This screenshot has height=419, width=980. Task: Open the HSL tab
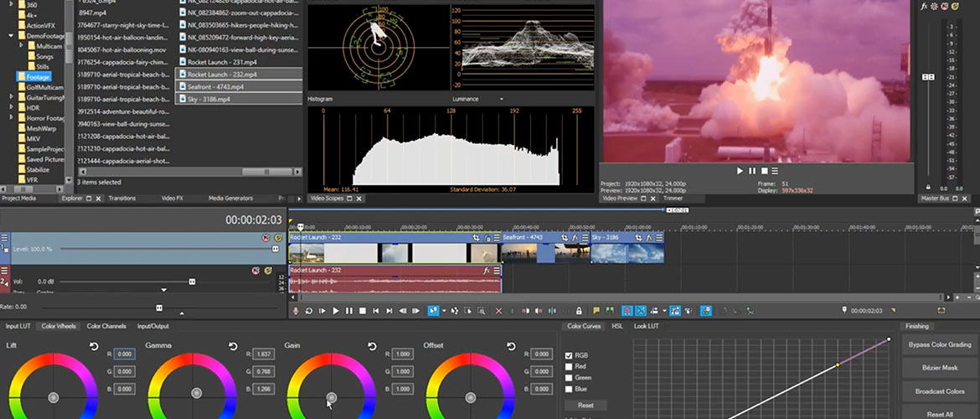pos(617,326)
